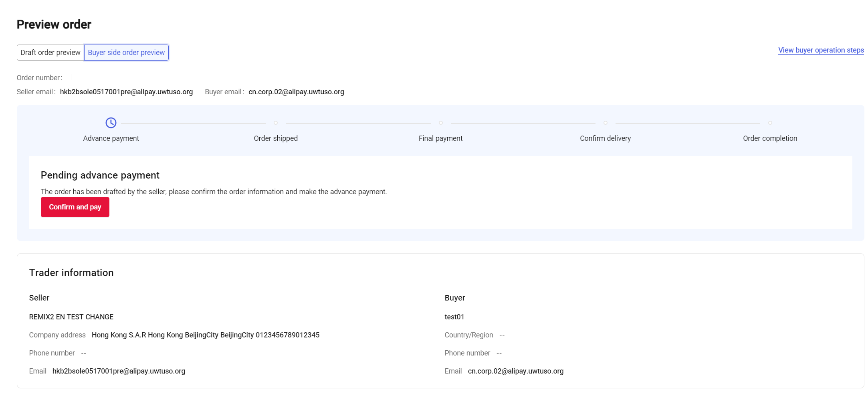The width and height of the screenshot is (868, 394).
Task: Select the seller email hkb2bsole0517001pre@alipay.uwtuso.org
Action: [x=127, y=92]
